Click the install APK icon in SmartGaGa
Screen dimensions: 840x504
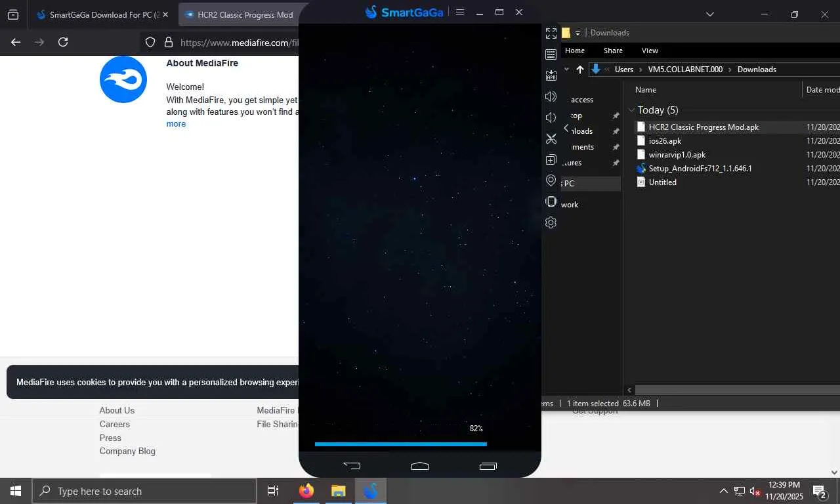coord(551,75)
